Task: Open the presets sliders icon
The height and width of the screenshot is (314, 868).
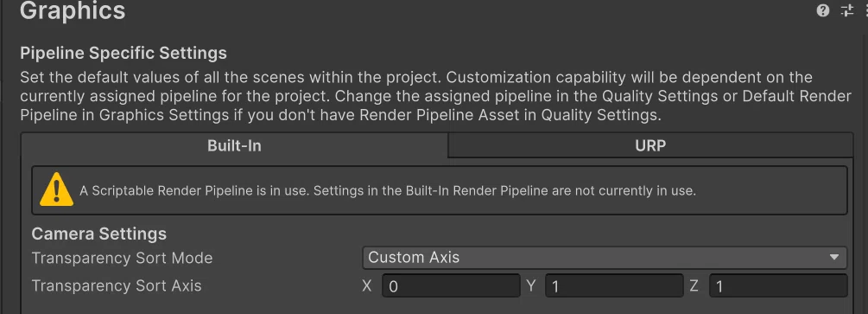Action: coord(847,10)
